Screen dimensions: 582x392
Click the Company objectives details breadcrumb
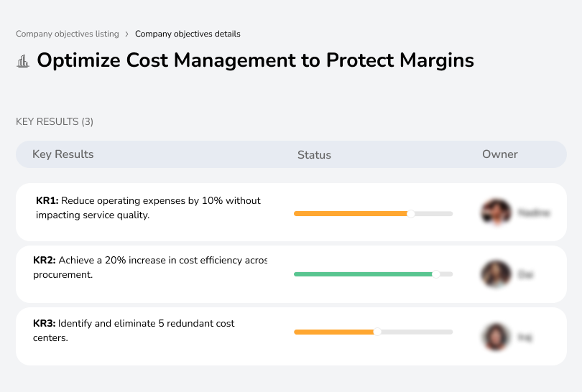[188, 34]
